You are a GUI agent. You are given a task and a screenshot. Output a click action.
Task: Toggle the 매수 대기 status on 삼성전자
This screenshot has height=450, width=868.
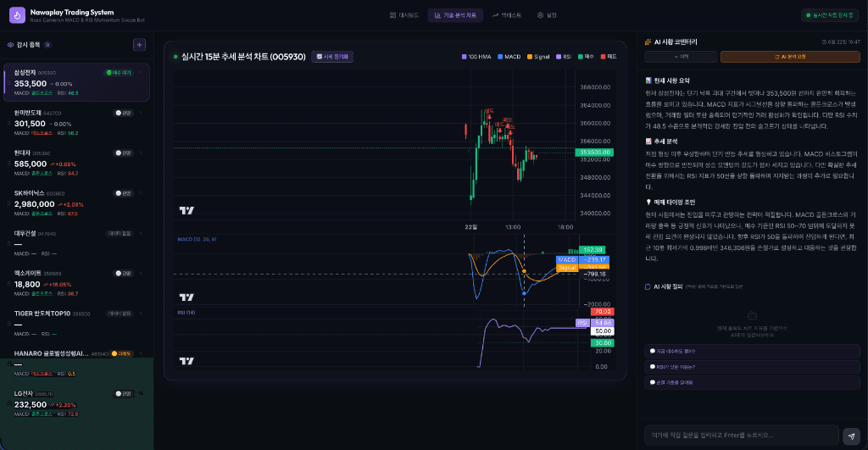click(119, 73)
